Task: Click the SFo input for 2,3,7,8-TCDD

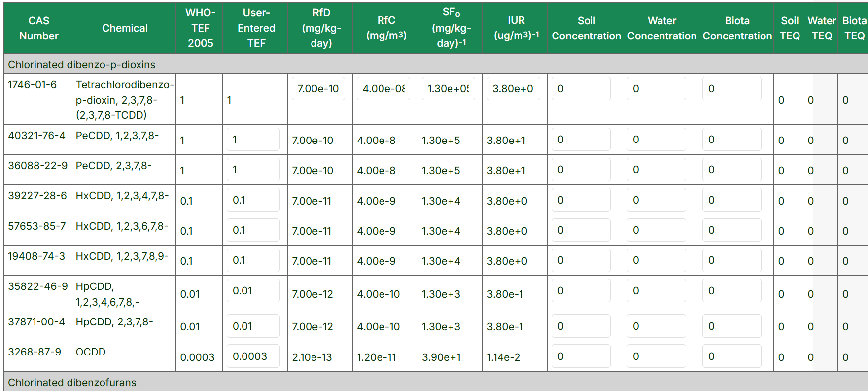Action: [x=448, y=89]
